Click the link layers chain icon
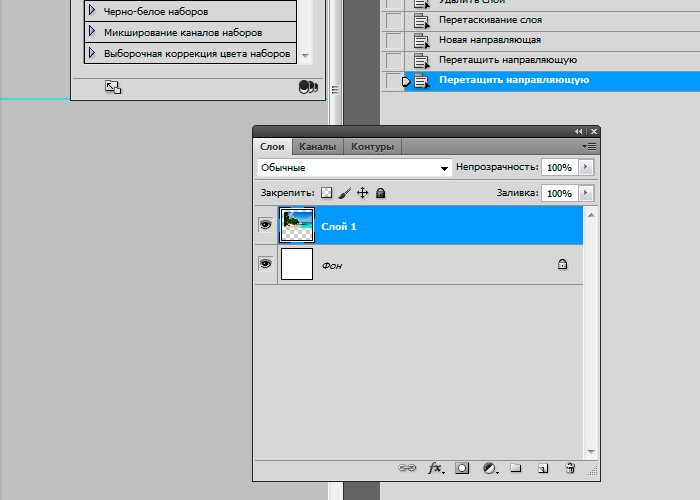700x500 pixels. (x=408, y=467)
